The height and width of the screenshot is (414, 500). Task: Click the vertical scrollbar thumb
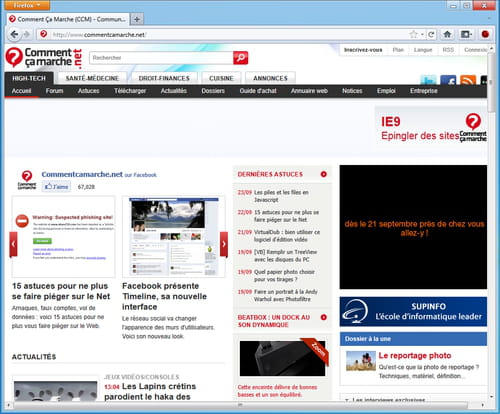point(491,82)
